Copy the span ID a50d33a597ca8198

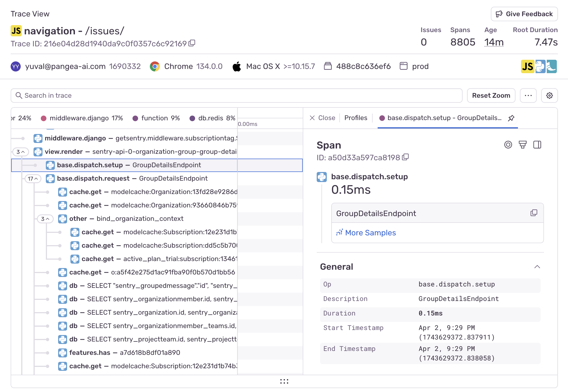(x=405, y=157)
